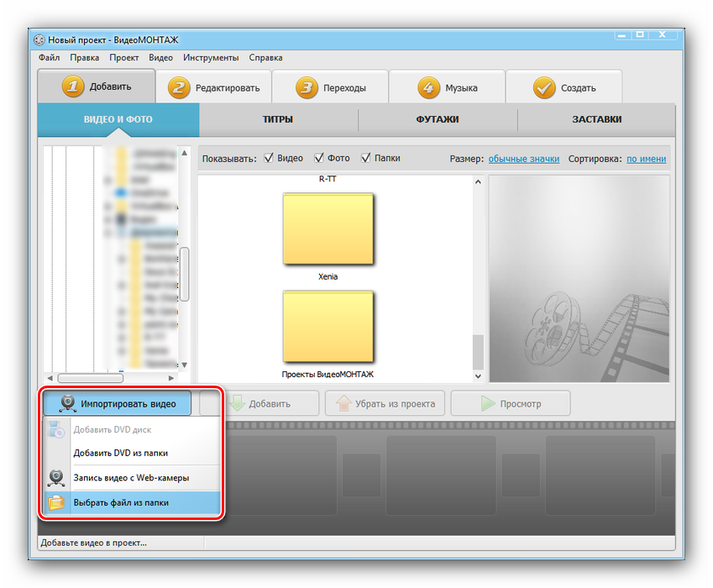Click the folder icon beside Выбрать файл из папки
The image size is (713, 588).
(x=56, y=503)
